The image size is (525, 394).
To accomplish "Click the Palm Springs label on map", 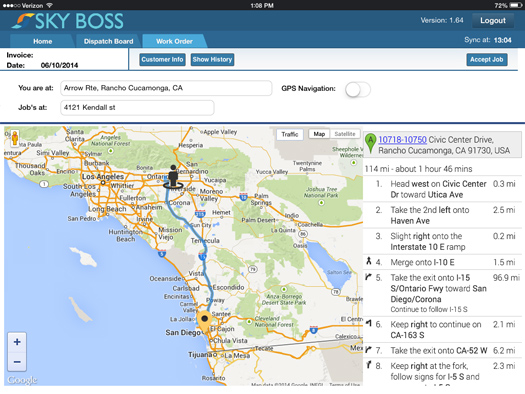I will (261, 199).
